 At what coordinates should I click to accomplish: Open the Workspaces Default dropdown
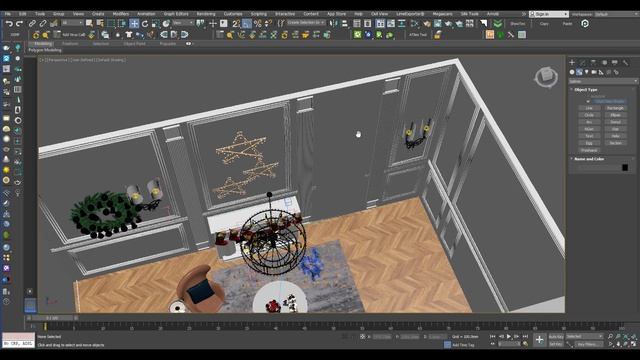coord(616,14)
